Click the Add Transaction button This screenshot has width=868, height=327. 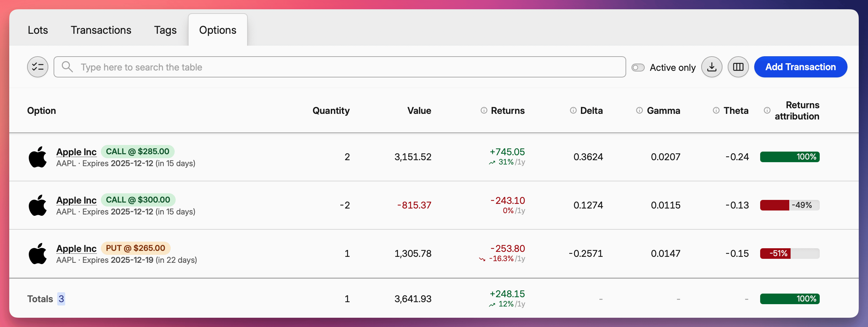pos(801,67)
